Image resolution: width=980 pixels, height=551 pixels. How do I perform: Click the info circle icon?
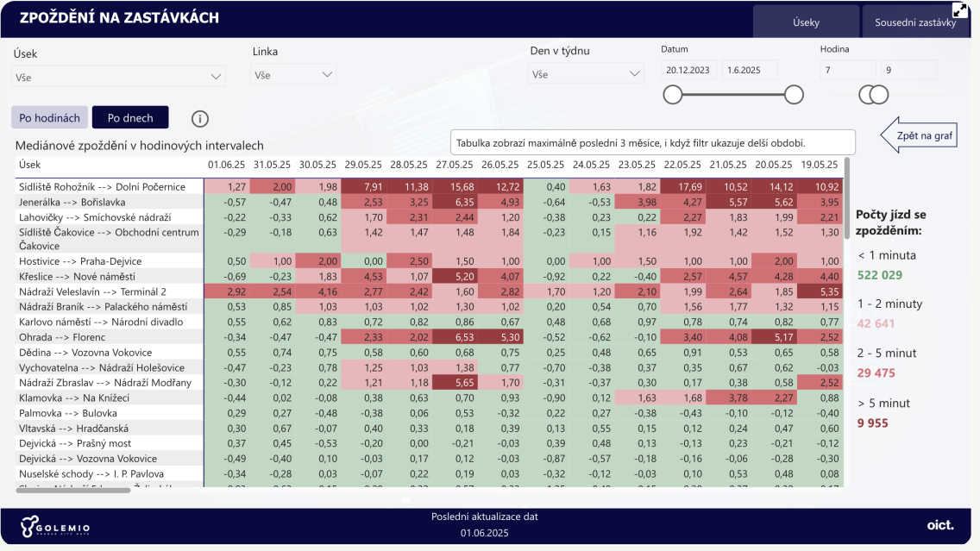point(199,119)
